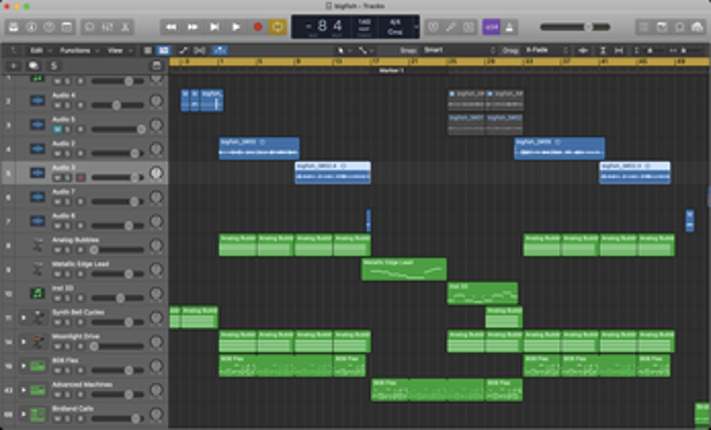Expand the Moonlight Drive track stack
This screenshot has width=711, height=430.
[24, 340]
